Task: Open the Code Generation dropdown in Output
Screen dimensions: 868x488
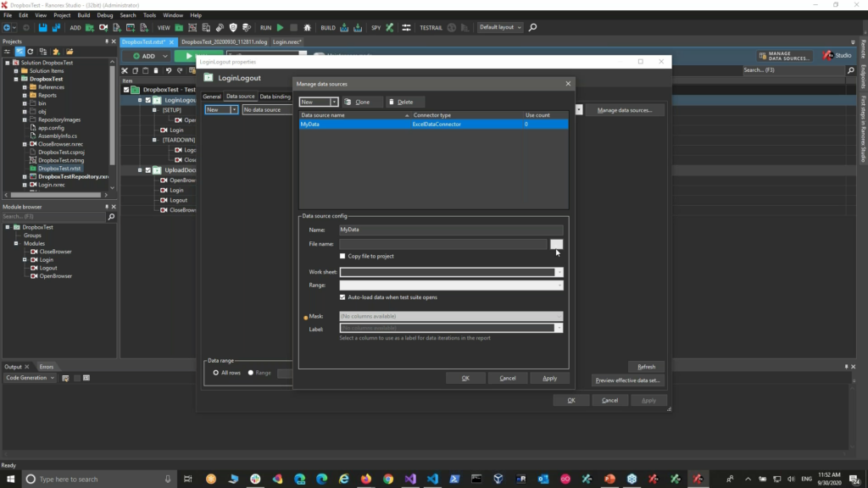Action: (30, 378)
